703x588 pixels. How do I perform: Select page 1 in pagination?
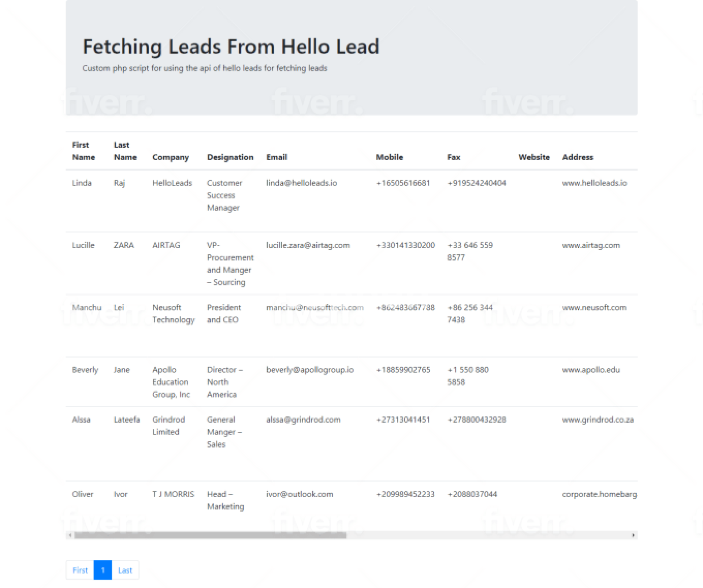point(103,570)
